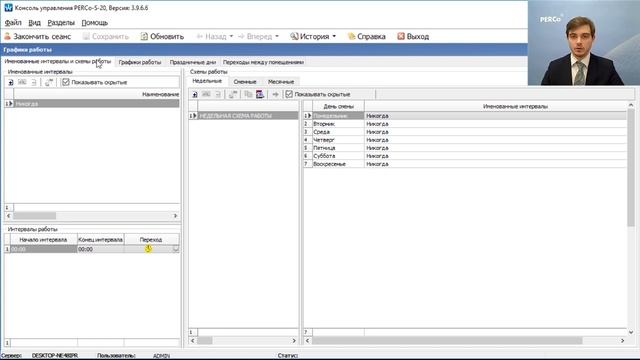640x360 pixels.
Task: Click the Обновить button
Action: tap(162, 36)
